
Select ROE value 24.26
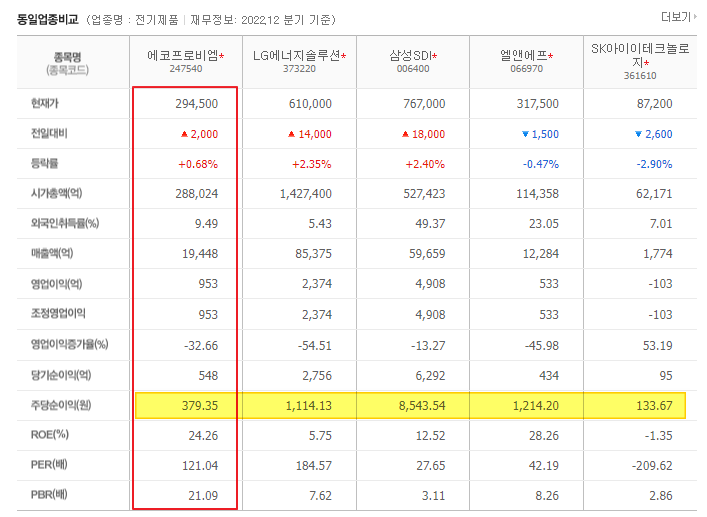tap(203, 436)
